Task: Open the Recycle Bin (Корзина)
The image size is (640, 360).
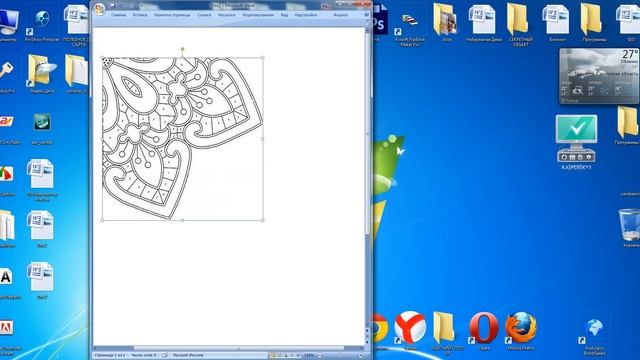Action: [x=630, y=227]
